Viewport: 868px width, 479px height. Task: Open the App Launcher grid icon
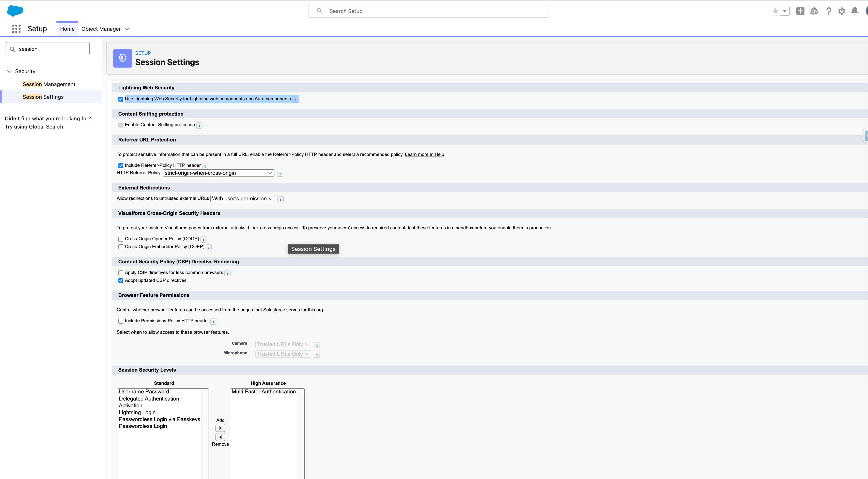point(16,29)
